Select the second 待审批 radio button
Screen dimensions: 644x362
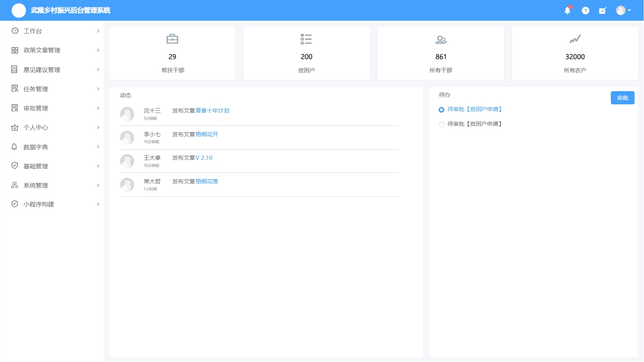(441, 124)
